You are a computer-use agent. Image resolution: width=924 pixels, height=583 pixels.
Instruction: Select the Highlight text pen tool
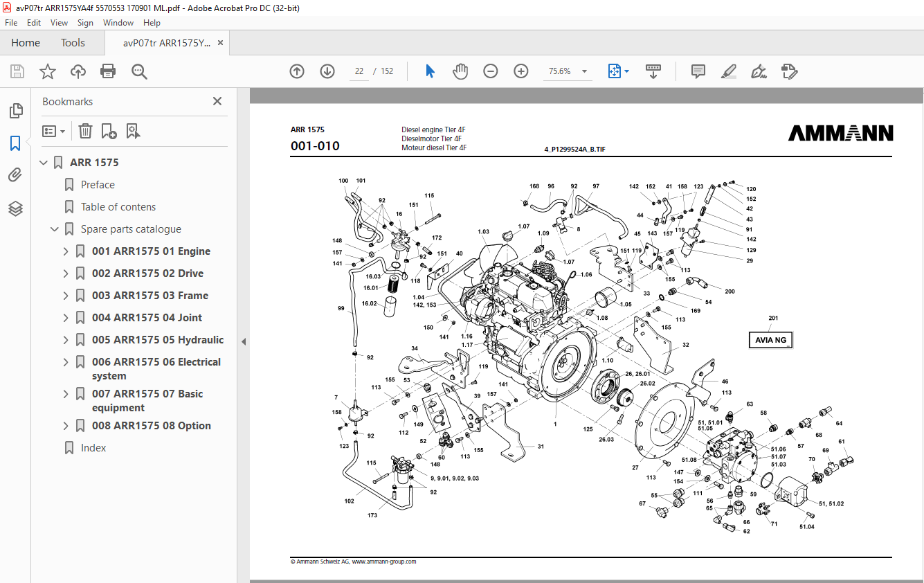[x=729, y=71]
